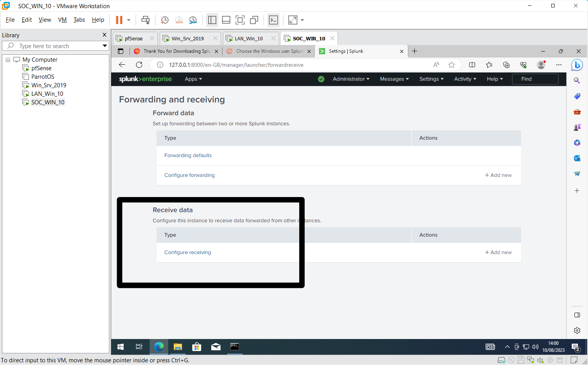Switch to the Win_Srv_2019 VM tab
The width and height of the screenshot is (588, 365).
pyautogui.click(x=188, y=38)
